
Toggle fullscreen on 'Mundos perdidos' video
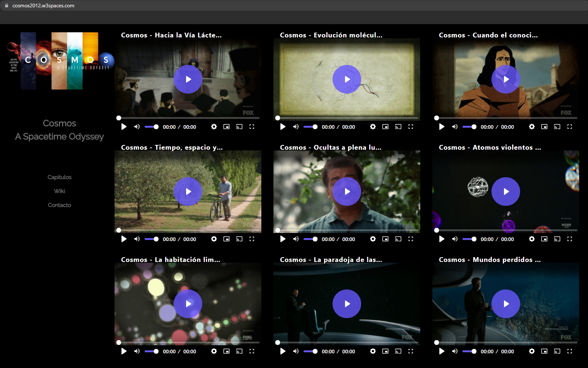[x=570, y=351]
